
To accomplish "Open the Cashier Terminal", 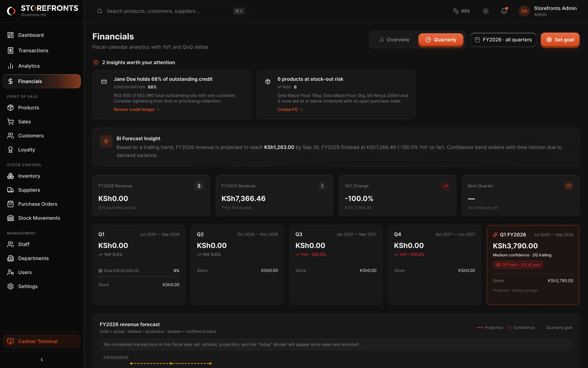I will pyautogui.click(x=42, y=341).
